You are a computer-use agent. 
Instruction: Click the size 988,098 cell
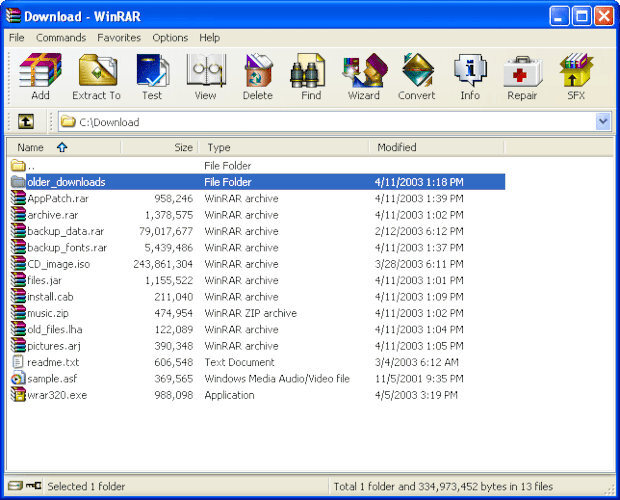[174, 395]
